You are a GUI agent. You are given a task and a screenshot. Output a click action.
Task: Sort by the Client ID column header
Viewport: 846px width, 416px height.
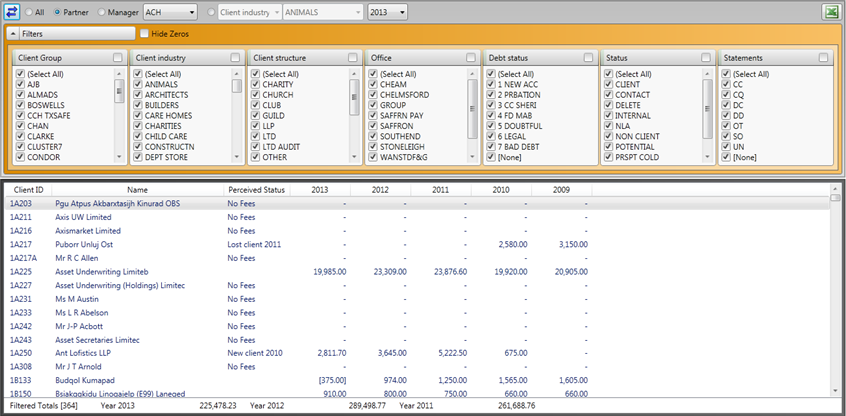[28, 189]
